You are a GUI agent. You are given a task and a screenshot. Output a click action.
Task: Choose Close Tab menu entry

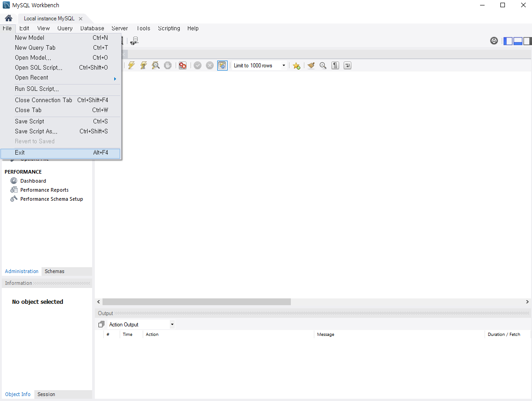(61, 110)
